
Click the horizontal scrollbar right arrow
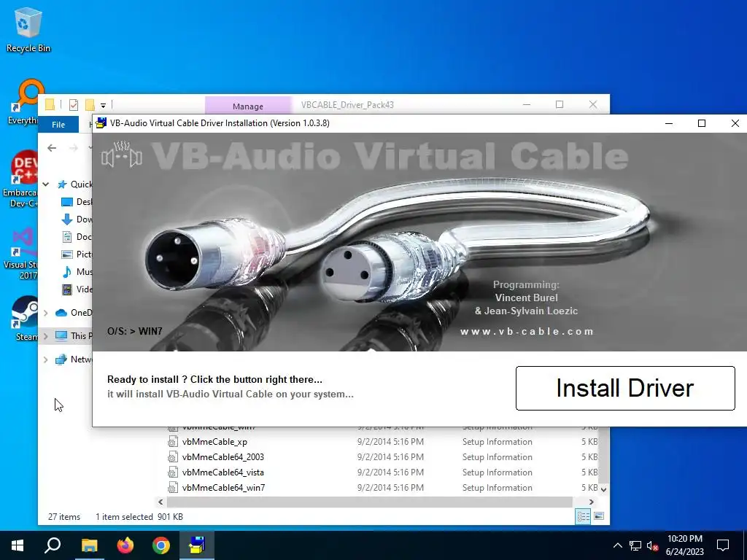[592, 502]
